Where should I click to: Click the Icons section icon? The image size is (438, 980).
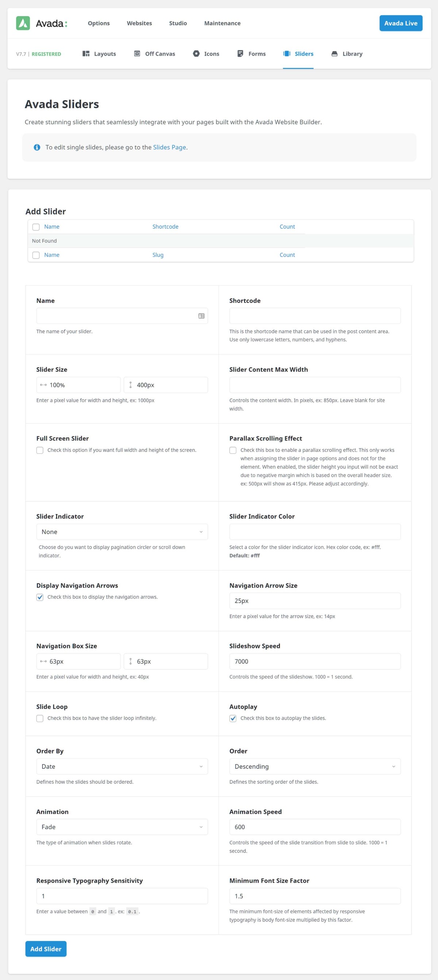[x=196, y=54]
